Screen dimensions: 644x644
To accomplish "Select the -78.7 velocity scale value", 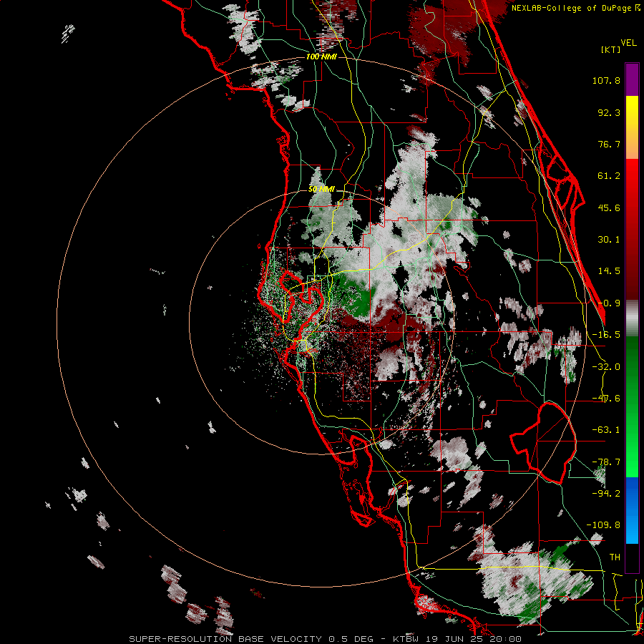I will [x=606, y=462].
